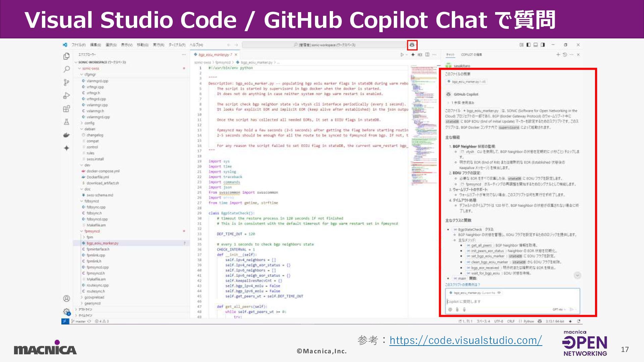Start new chat with plus icon

click(x=558, y=55)
